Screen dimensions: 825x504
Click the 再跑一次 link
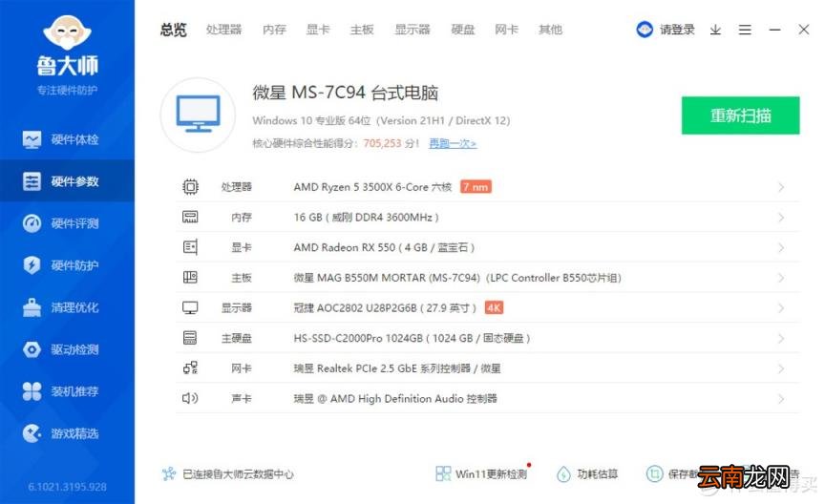point(453,143)
